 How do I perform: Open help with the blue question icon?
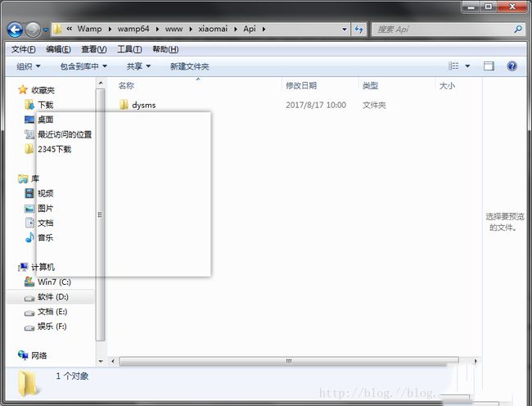(x=512, y=65)
